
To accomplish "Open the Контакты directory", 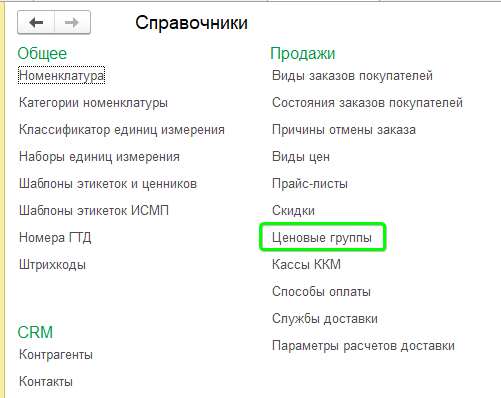I will pyautogui.click(x=46, y=382).
